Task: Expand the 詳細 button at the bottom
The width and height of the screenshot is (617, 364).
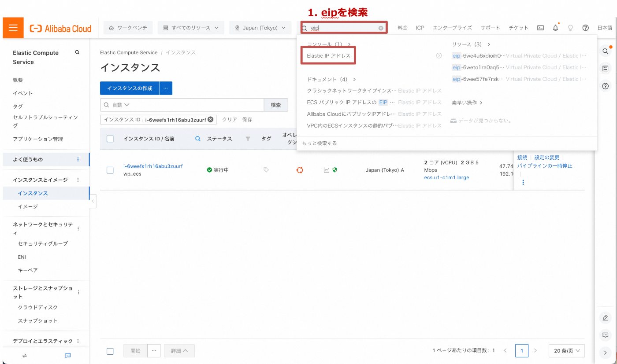Action: 179,351
